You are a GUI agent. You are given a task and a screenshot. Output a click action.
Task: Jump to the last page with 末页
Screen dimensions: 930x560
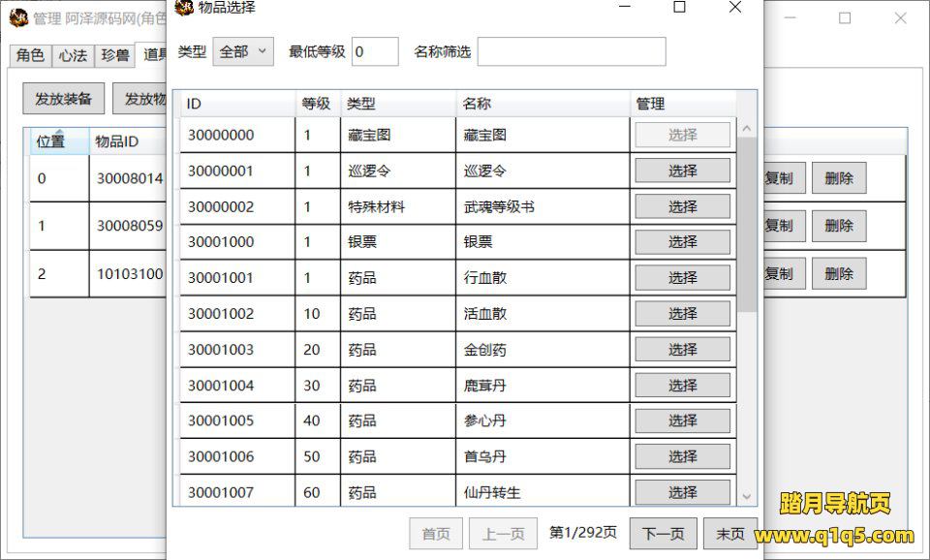(729, 534)
